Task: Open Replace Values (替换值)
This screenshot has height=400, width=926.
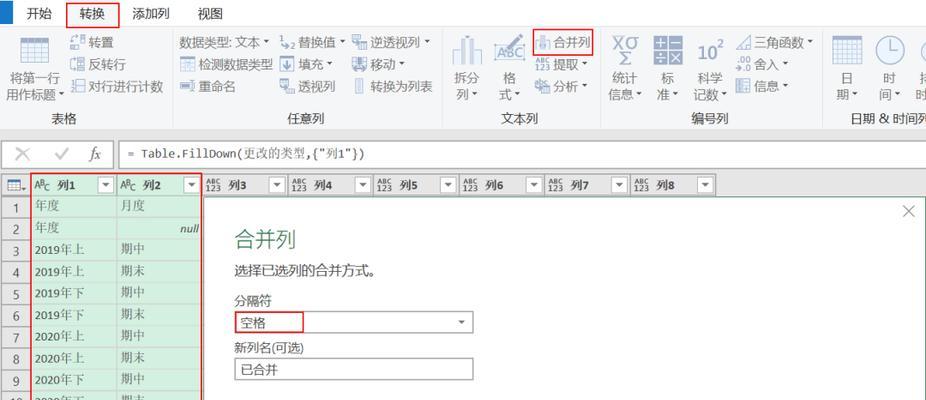Action: pyautogui.click(x=312, y=42)
